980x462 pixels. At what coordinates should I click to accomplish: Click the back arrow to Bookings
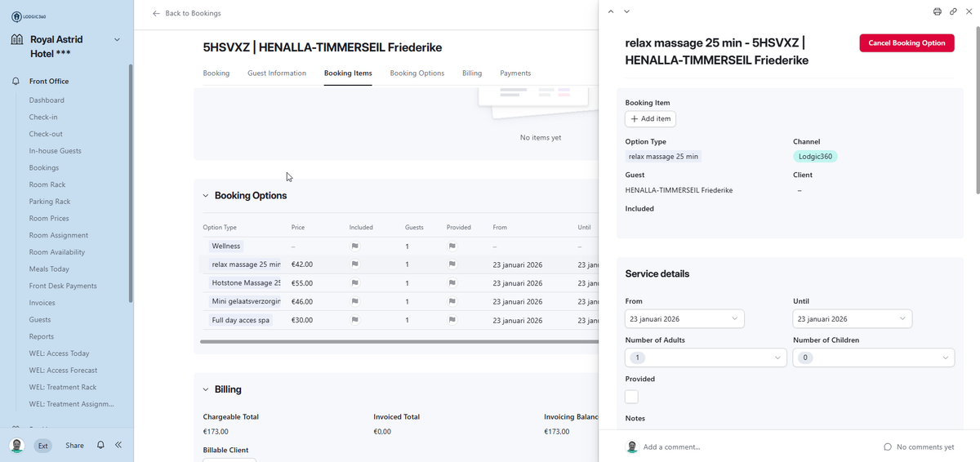156,13
